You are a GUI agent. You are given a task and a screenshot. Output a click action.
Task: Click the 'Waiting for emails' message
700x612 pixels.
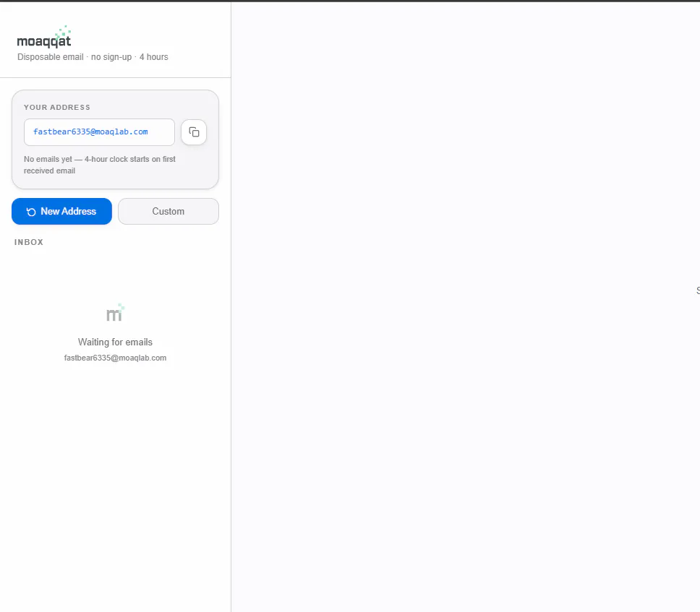tap(115, 342)
